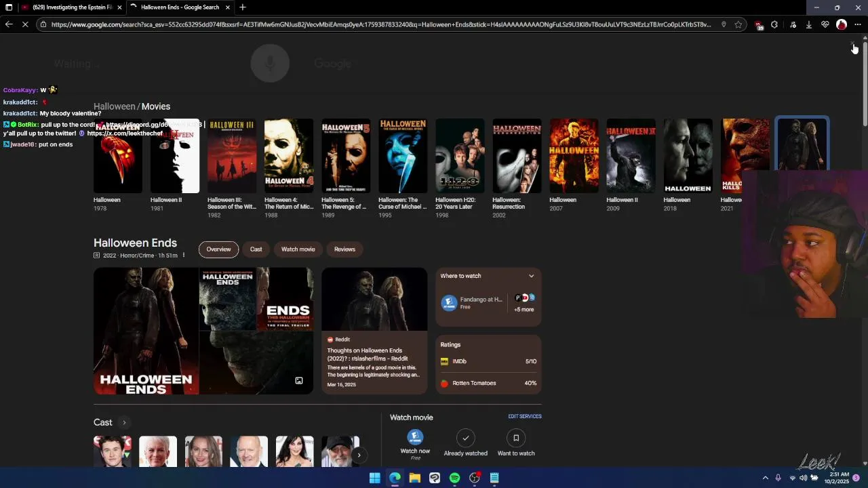
Task: Show hidden system tray icons
Action: click(766, 478)
